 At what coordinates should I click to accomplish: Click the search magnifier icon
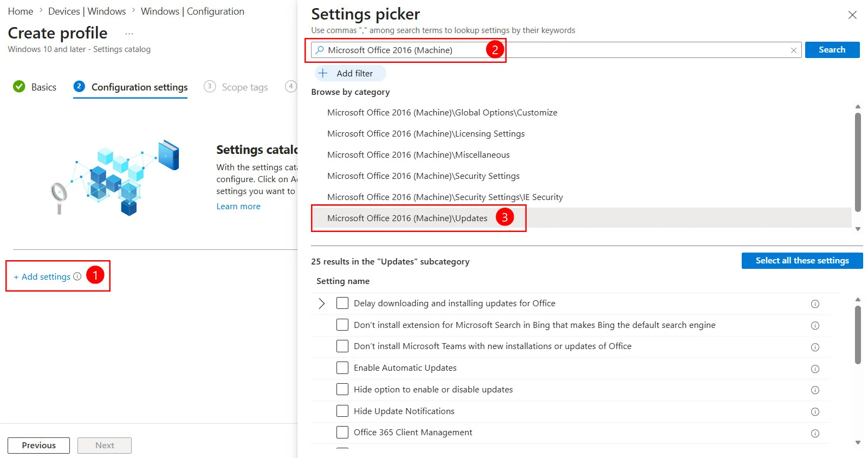(x=320, y=50)
